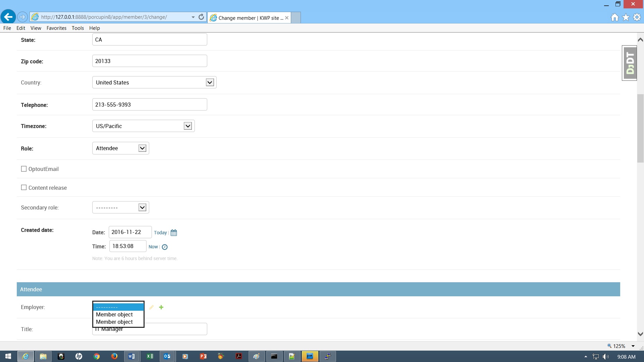Open the calendar icon next to Created date

[173, 232]
